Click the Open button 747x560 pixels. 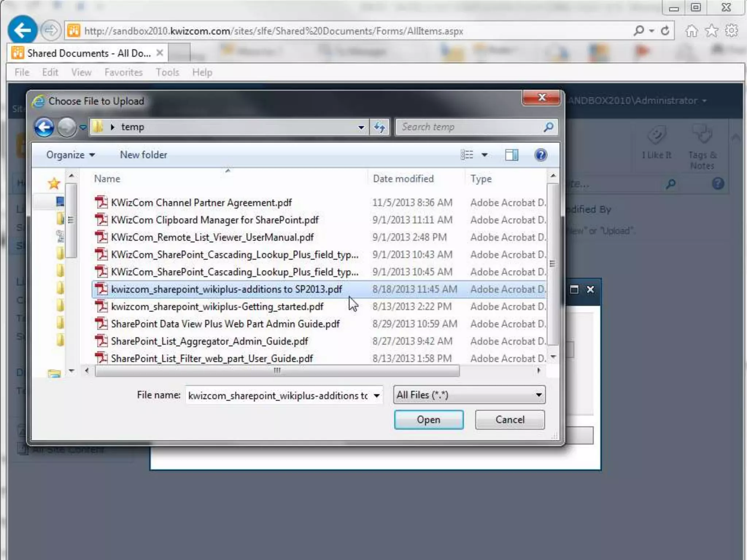point(429,420)
